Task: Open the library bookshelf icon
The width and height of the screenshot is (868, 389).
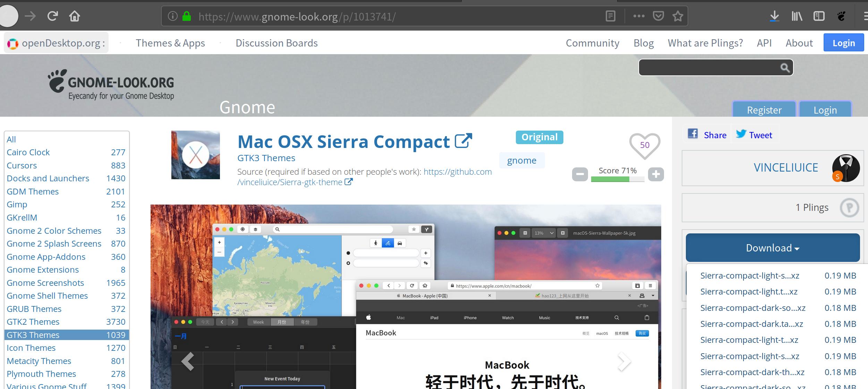Action: click(797, 16)
